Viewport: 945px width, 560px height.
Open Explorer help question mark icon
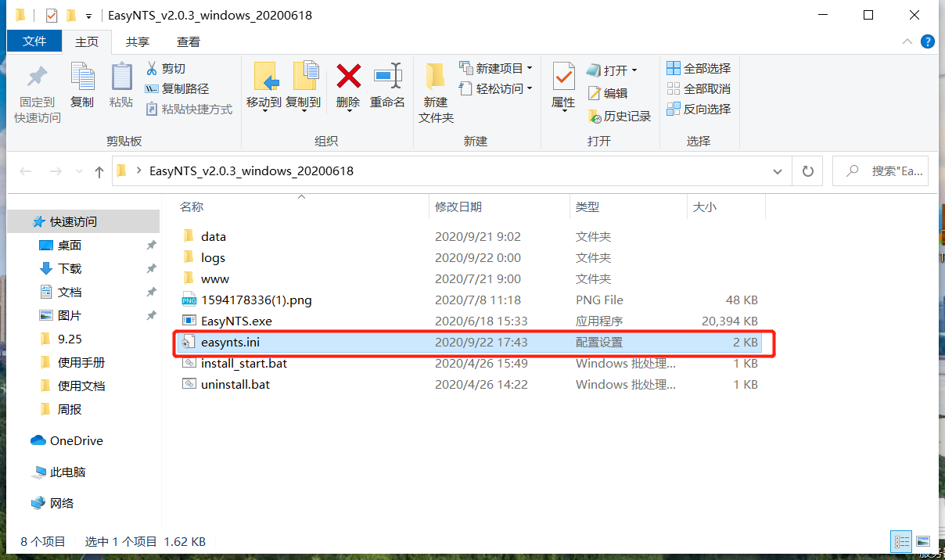pyautogui.click(x=927, y=42)
